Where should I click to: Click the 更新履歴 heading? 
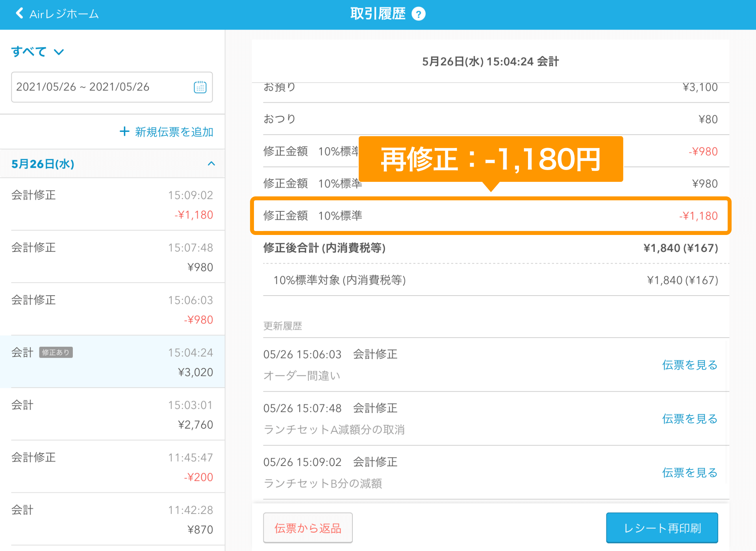(x=283, y=326)
